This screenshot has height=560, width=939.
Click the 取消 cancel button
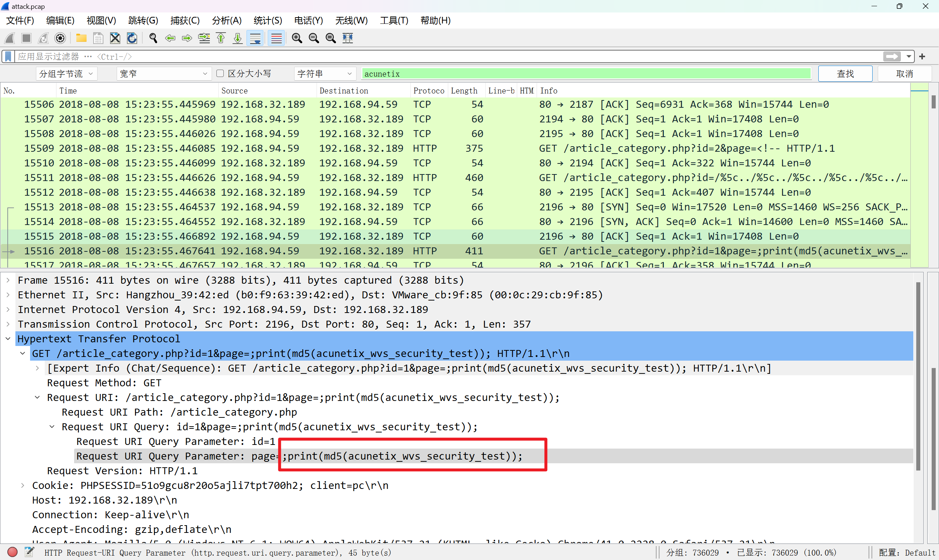(x=905, y=74)
